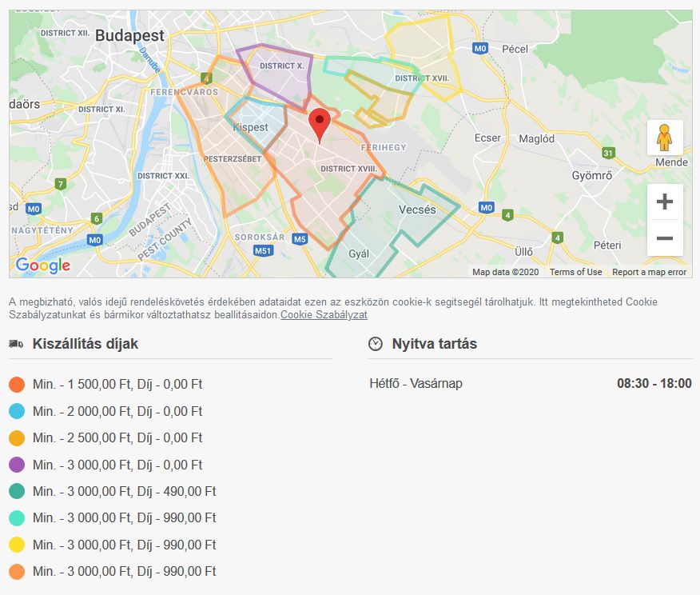Click the Budapest label on the map
Image resolution: width=700 pixels, height=595 pixels.
[x=129, y=36]
